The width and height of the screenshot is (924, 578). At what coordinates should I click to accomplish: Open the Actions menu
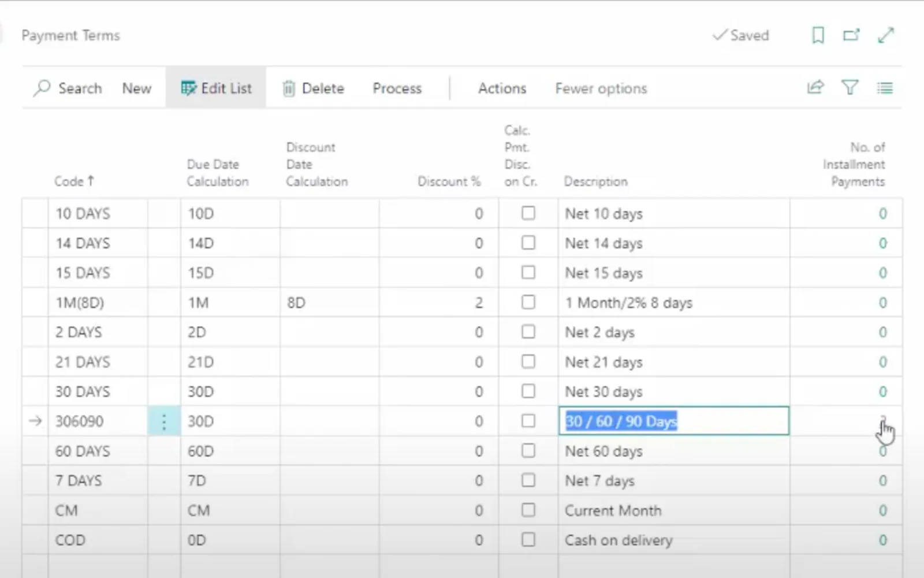point(502,88)
